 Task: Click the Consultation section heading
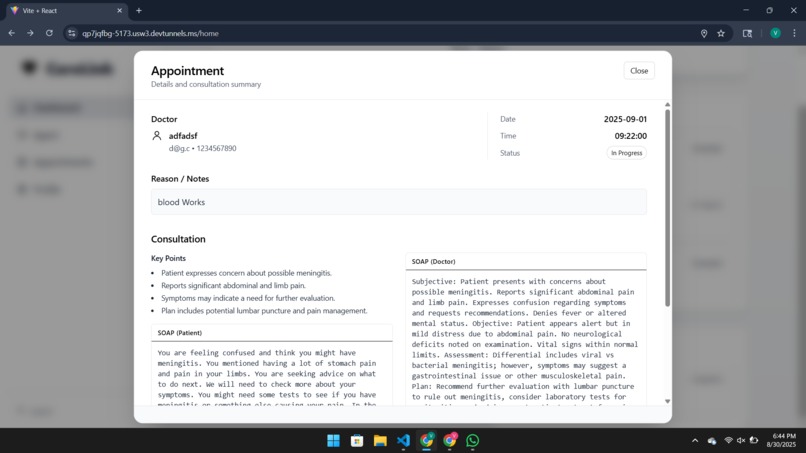[x=178, y=239]
